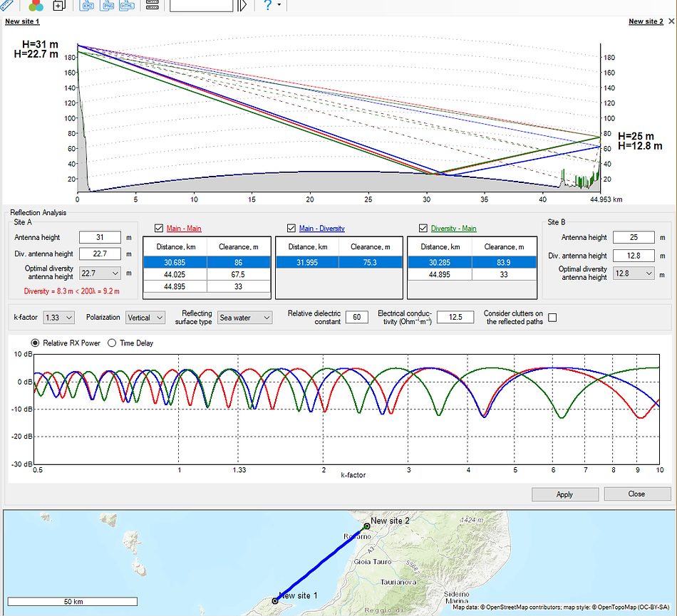Image resolution: width=677 pixels, height=616 pixels.
Task: Select Time Delay radio button
Action: (112, 343)
